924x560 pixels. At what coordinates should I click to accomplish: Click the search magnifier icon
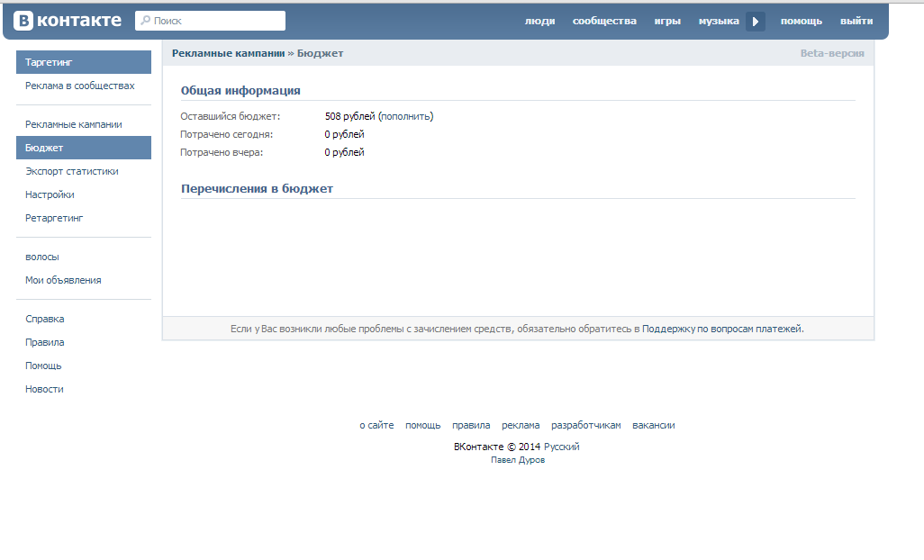145,21
